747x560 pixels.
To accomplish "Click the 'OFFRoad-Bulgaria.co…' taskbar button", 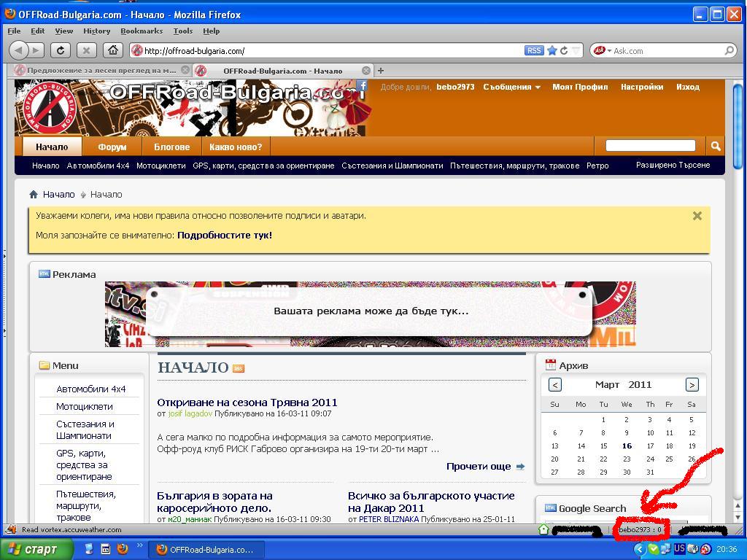I will 205,550.
